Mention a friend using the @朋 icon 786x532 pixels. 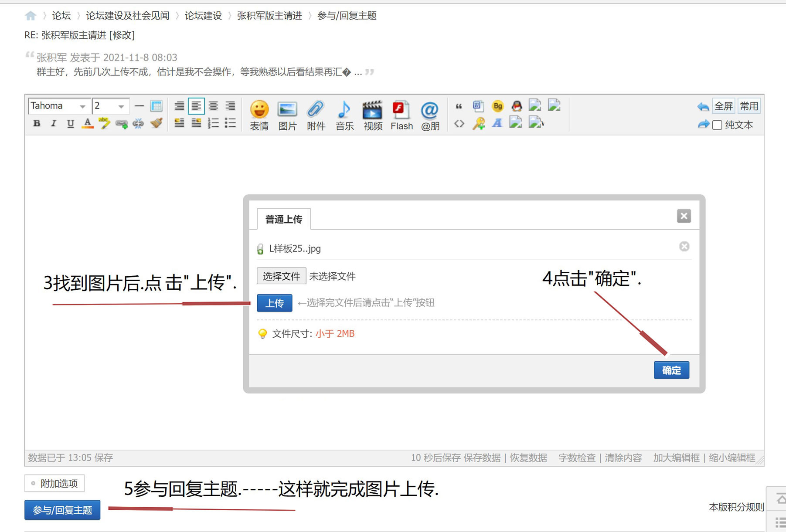[430, 115]
